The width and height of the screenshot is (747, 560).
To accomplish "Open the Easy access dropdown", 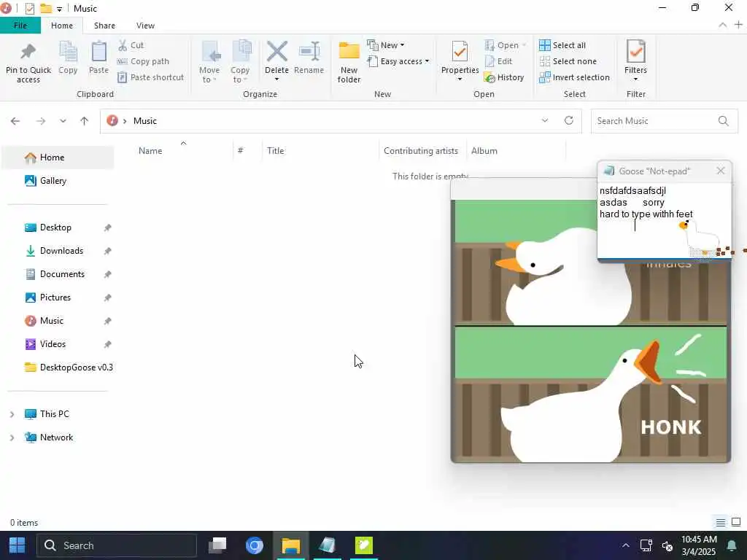I will point(398,61).
